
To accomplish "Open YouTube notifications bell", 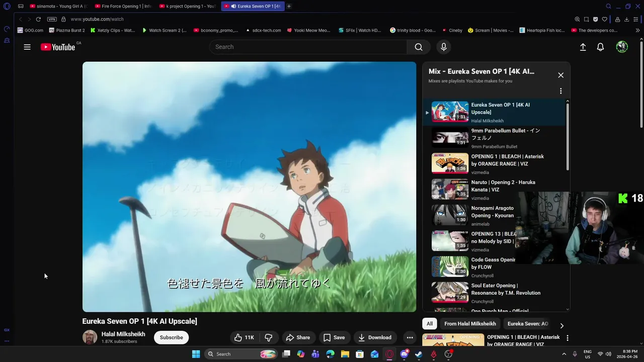I will click(600, 47).
